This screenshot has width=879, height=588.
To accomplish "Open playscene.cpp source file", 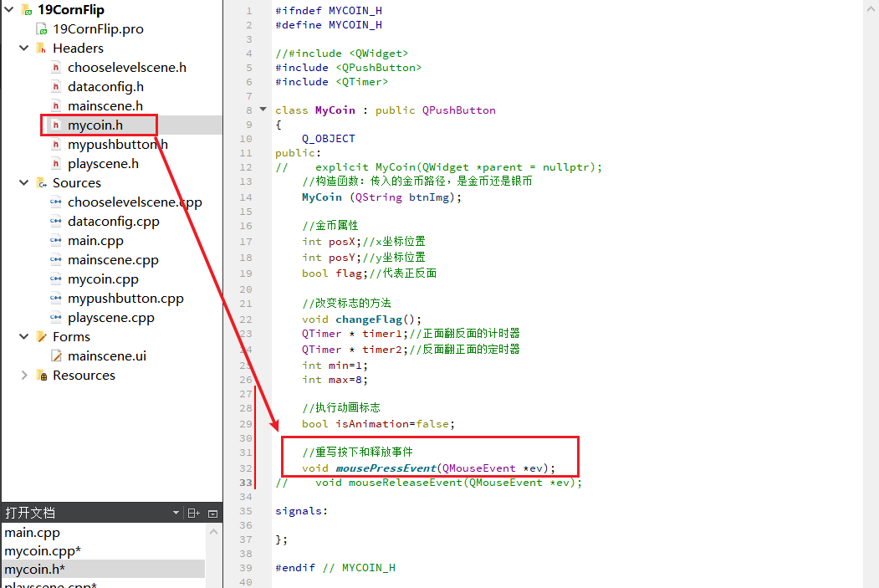I will click(111, 318).
